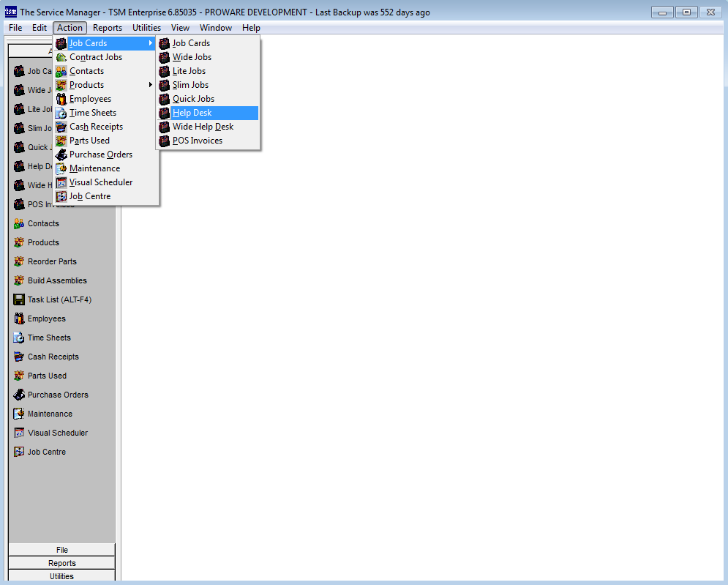Open the Utilities menu in menu bar

click(146, 28)
